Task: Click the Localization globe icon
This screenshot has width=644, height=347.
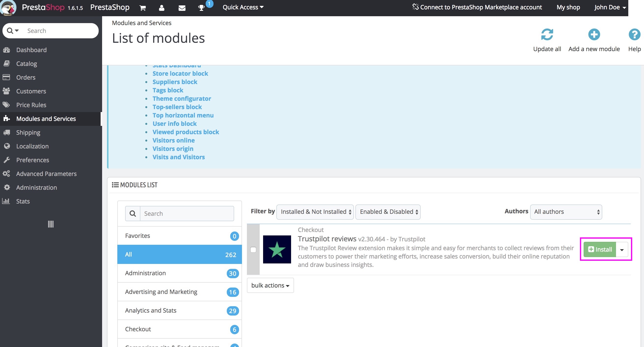Action: tap(7, 146)
